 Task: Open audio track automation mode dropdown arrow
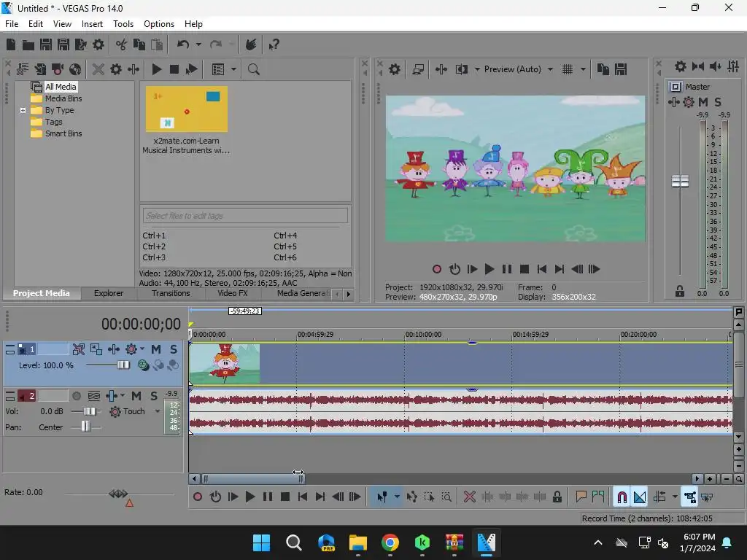click(158, 411)
